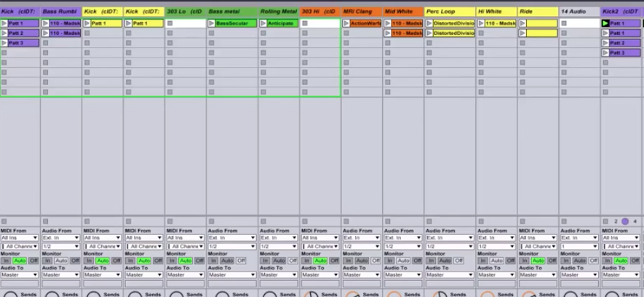Set Bass Rumbl monitor to Auto
This screenshot has width=644, height=297.
click(61, 260)
